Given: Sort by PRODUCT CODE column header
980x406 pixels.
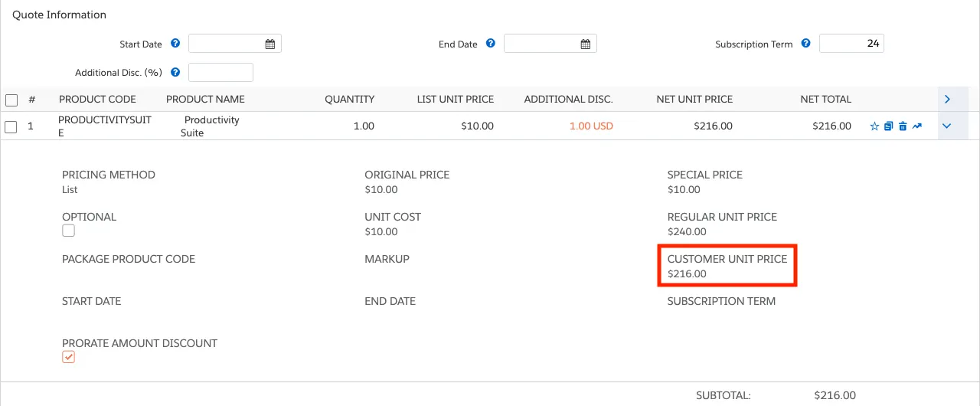Looking at the screenshot, I should tap(97, 100).
